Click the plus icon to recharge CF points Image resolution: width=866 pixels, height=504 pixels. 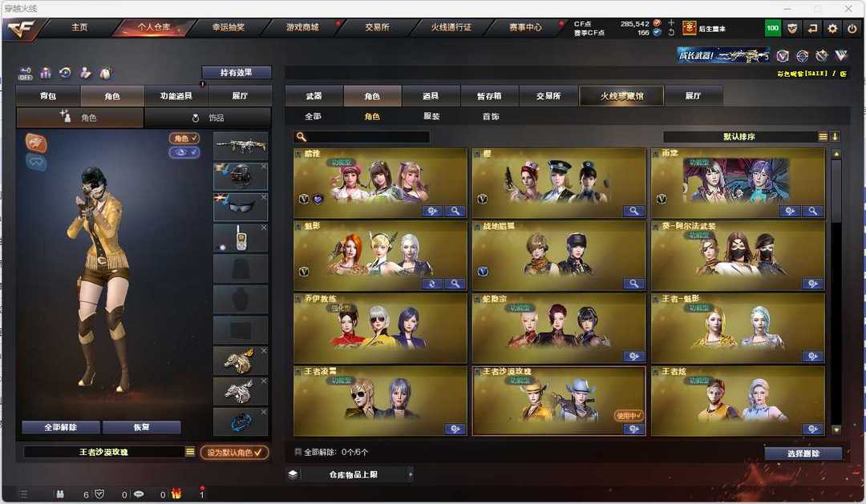point(671,22)
